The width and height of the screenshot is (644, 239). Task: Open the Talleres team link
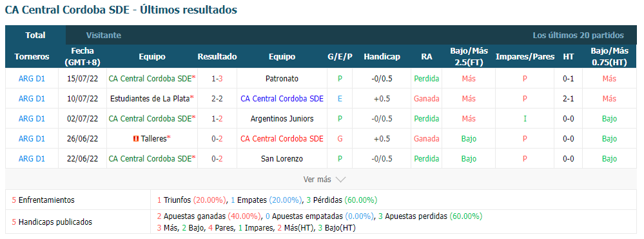point(153,139)
